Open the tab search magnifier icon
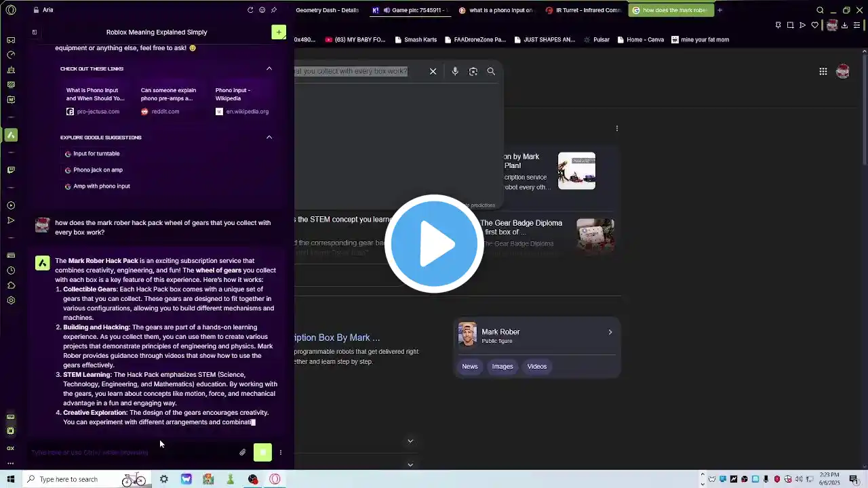Image resolution: width=868 pixels, height=488 pixels. pyautogui.click(x=820, y=10)
